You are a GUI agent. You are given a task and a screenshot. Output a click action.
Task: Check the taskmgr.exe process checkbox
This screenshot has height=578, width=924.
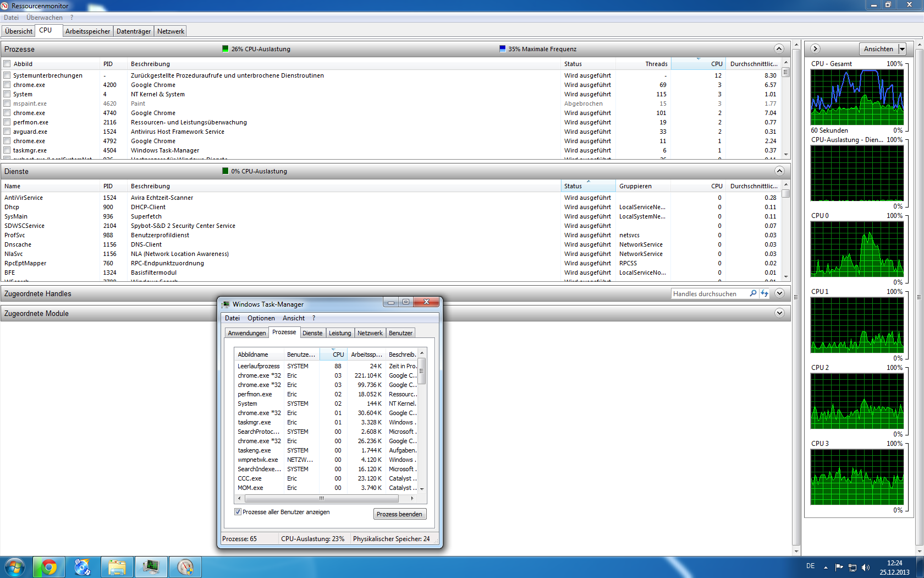(7, 150)
